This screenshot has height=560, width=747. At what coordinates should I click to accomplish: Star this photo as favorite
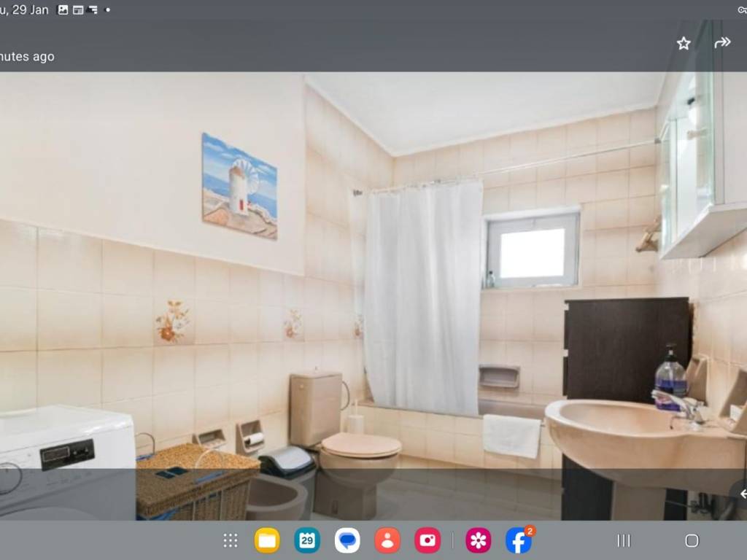tap(684, 44)
